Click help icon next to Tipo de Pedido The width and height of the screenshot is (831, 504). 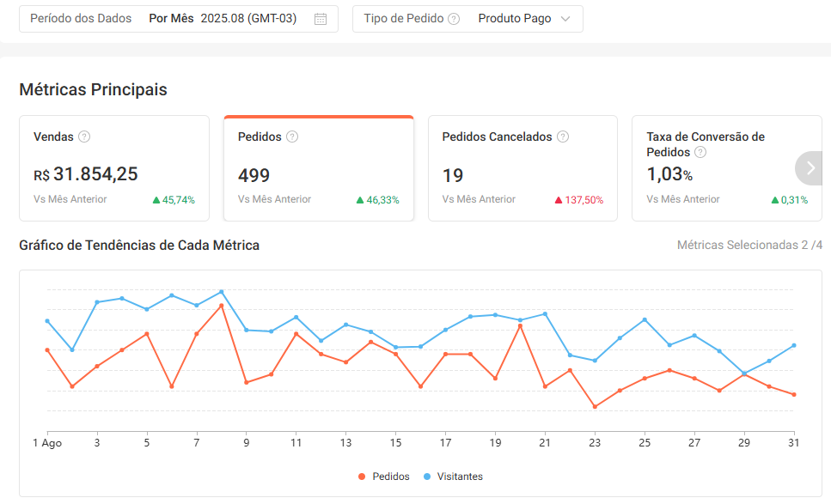click(454, 19)
